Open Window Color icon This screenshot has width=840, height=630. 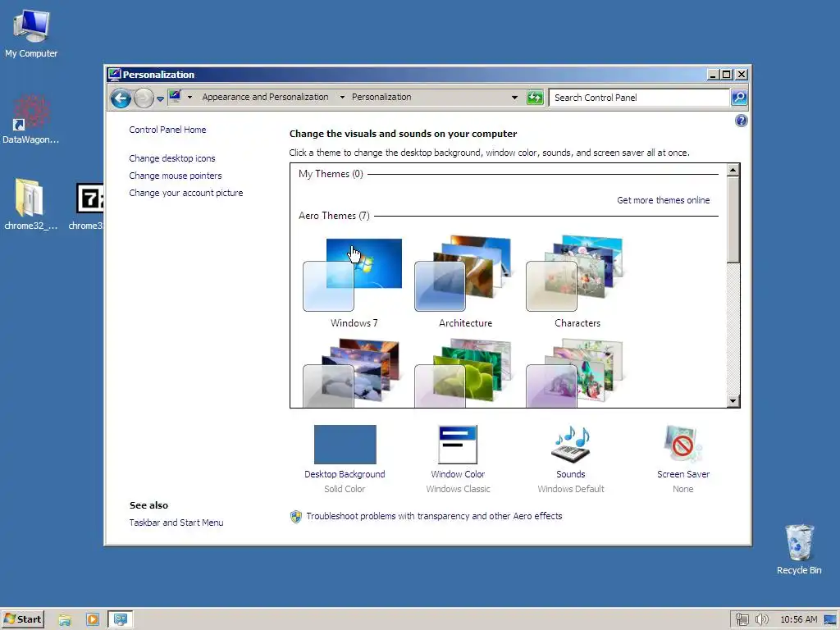coord(458,445)
